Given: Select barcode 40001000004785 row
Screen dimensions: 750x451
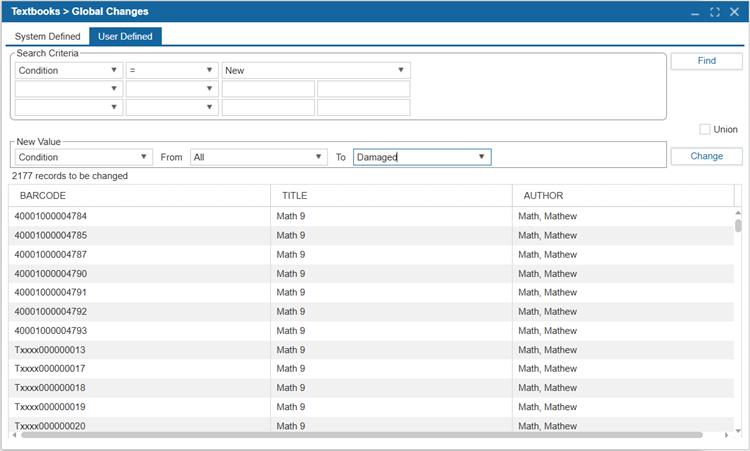Looking at the screenshot, I should coord(371,235).
